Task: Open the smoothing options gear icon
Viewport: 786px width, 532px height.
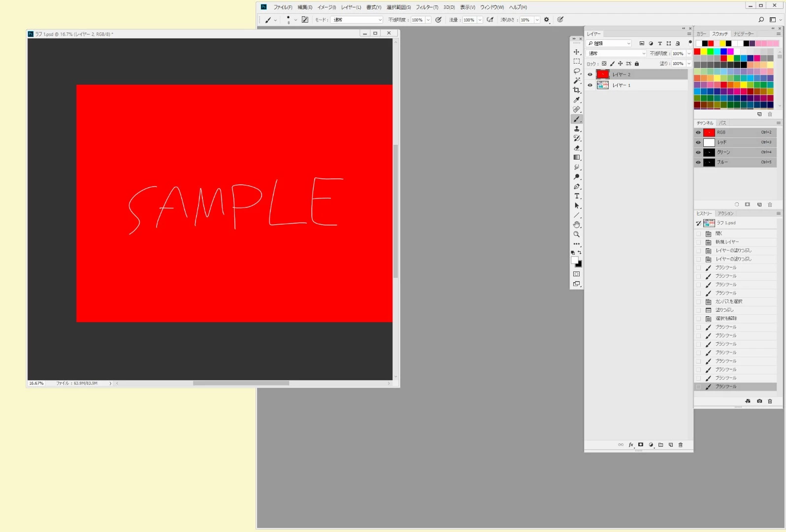Action: (546, 20)
